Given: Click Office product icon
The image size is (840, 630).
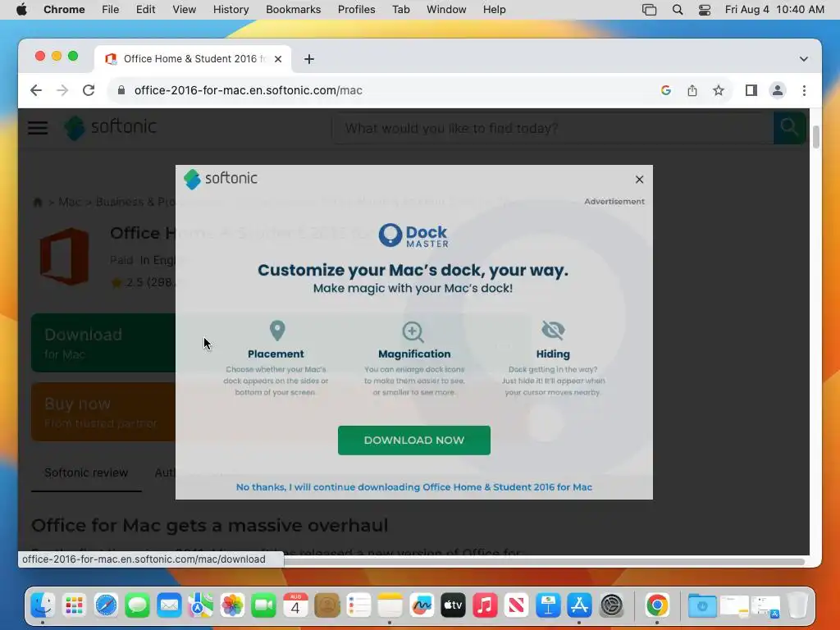Looking at the screenshot, I should 64,256.
